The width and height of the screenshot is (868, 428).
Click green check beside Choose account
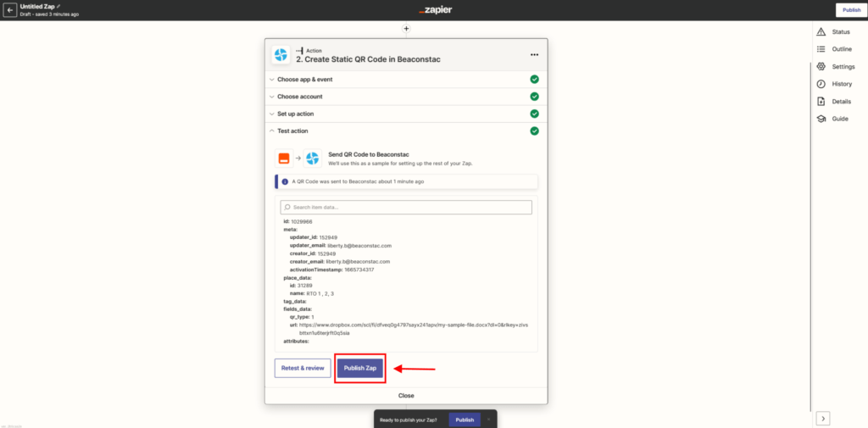[x=534, y=97]
